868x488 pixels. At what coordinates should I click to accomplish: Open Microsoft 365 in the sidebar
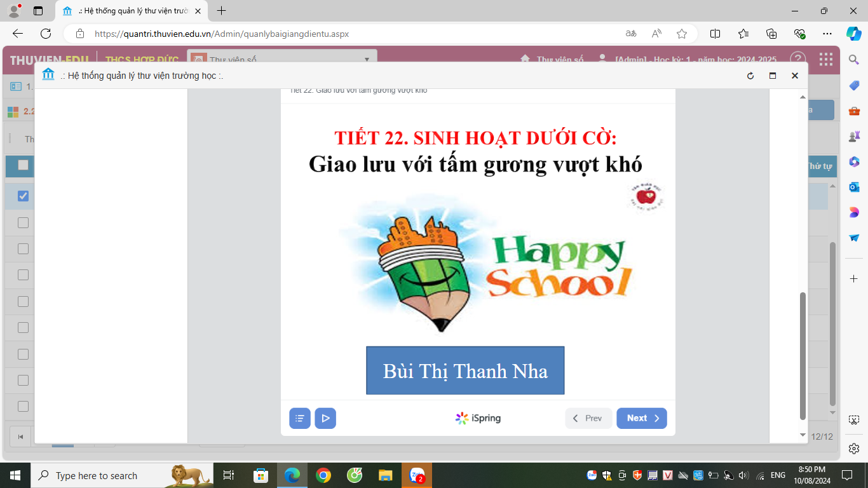click(854, 161)
